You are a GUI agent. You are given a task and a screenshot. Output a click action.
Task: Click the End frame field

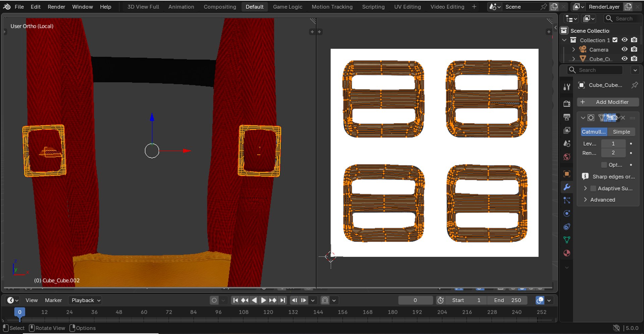point(507,300)
